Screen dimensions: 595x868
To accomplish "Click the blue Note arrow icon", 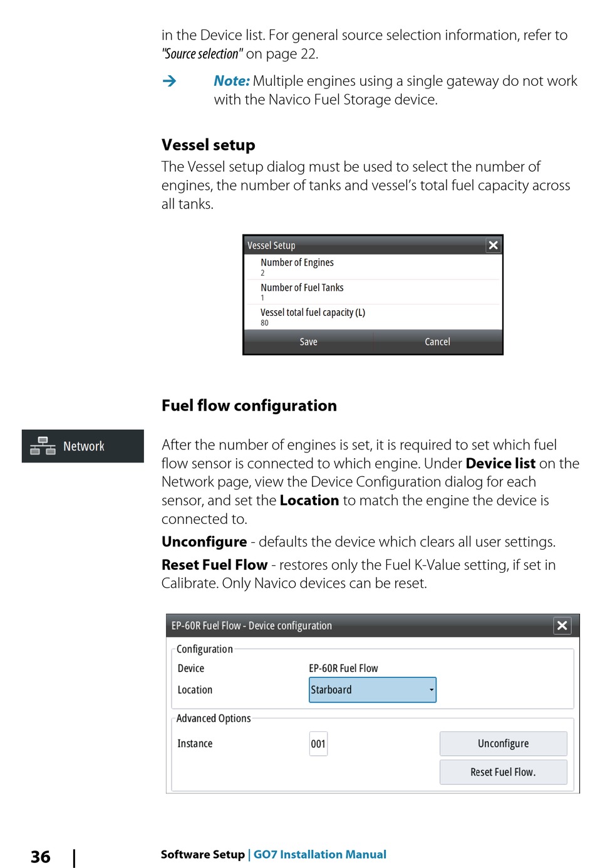I will [x=169, y=81].
